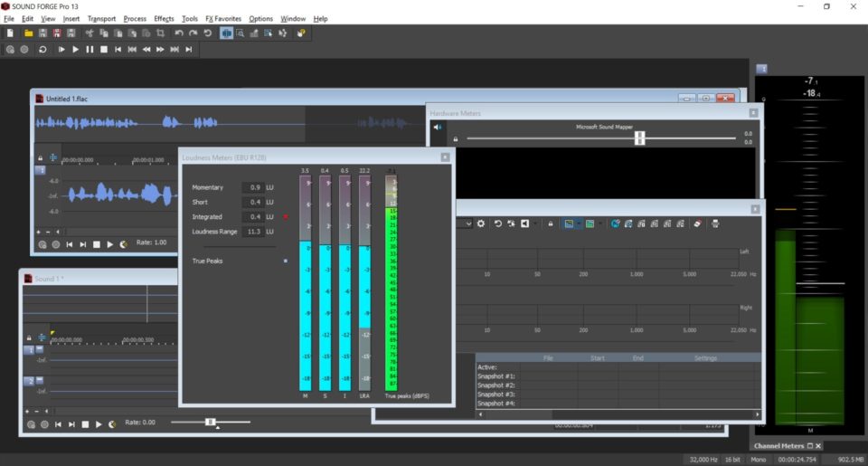868x466 pixels.
Task: Click the speaker icon in Hardware Meters
Action: click(x=438, y=128)
